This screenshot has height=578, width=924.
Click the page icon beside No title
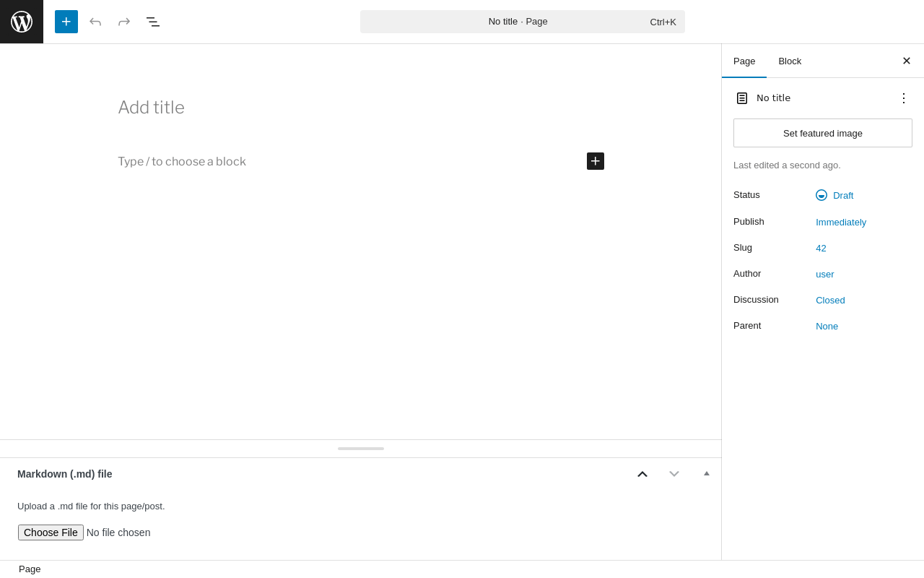[x=742, y=98]
